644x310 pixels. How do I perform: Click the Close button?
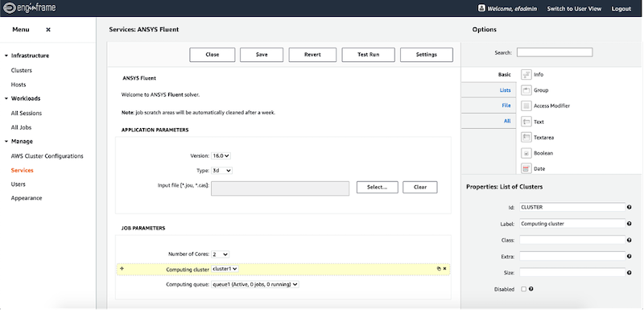[213, 55]
